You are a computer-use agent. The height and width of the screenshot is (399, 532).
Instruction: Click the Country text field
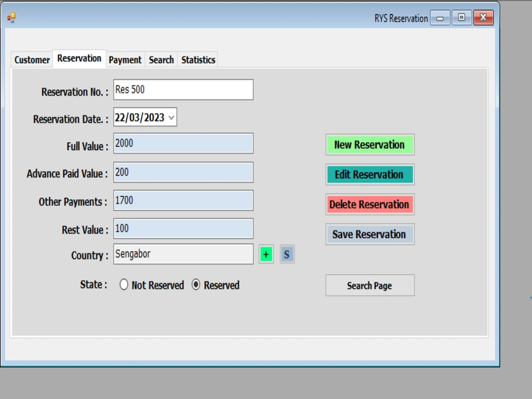[183, 254]
